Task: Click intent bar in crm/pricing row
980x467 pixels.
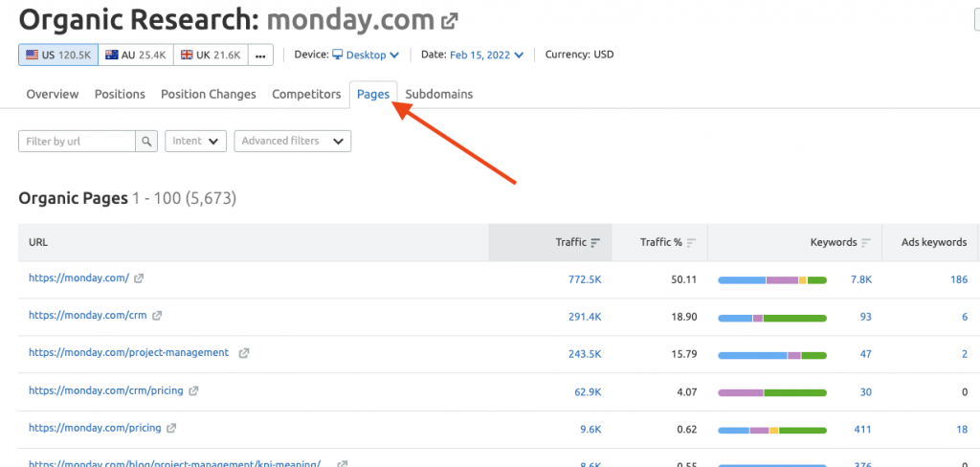Action: (772, 393)
